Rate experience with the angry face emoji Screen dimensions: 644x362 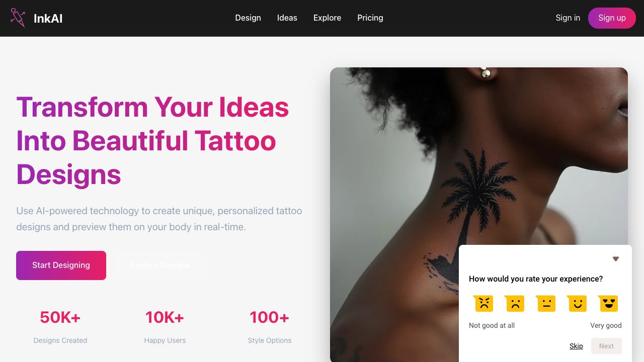coord(483,303)
